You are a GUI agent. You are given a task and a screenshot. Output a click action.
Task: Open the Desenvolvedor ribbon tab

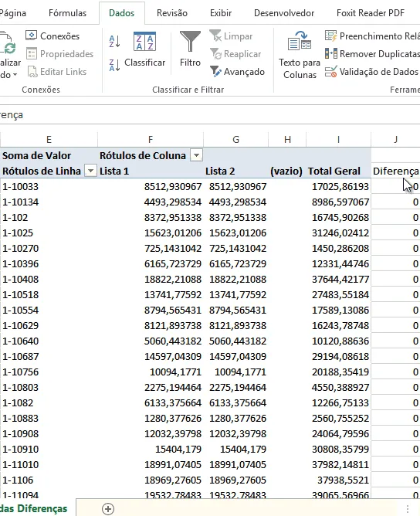point(284,13)
